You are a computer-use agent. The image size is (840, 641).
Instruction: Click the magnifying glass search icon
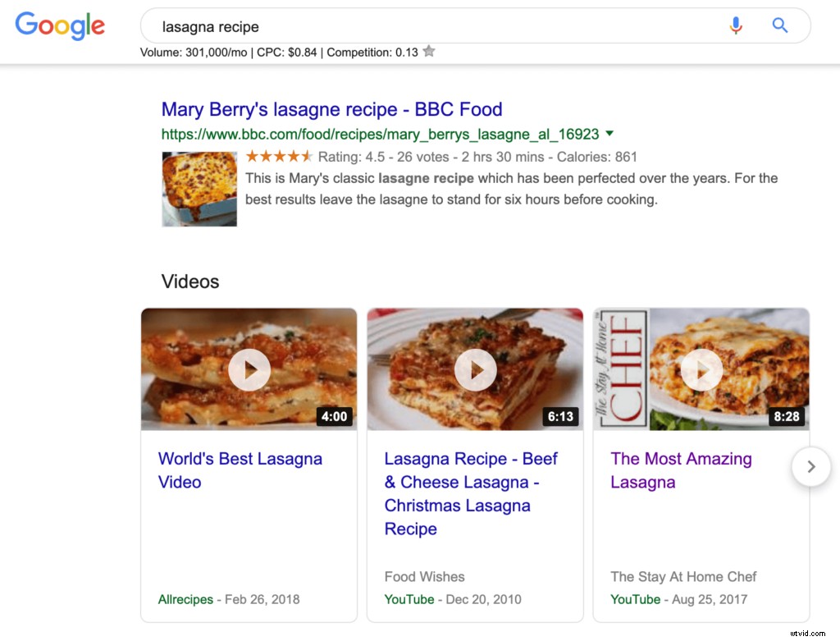[778, 26]
